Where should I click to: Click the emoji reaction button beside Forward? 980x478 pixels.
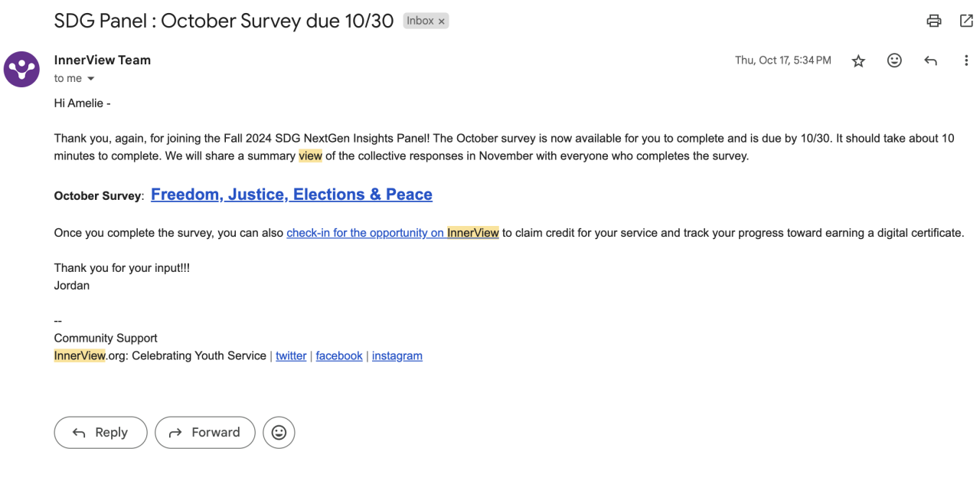click(x=279, y=433)
